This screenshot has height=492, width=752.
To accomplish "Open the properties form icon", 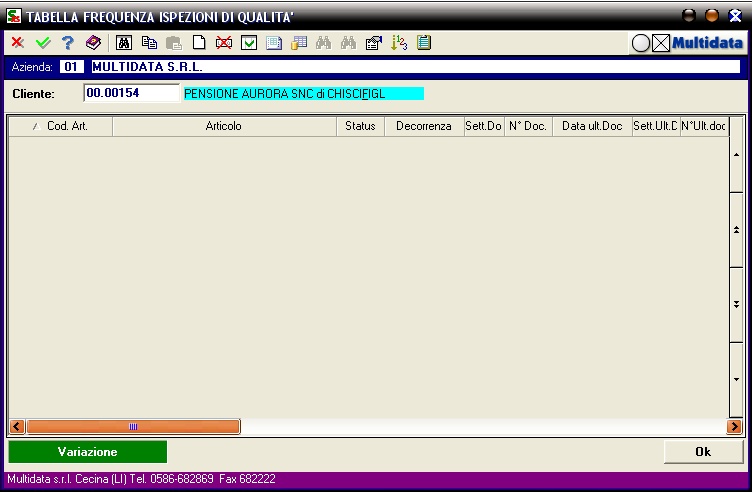I will [x=374, y=43].
